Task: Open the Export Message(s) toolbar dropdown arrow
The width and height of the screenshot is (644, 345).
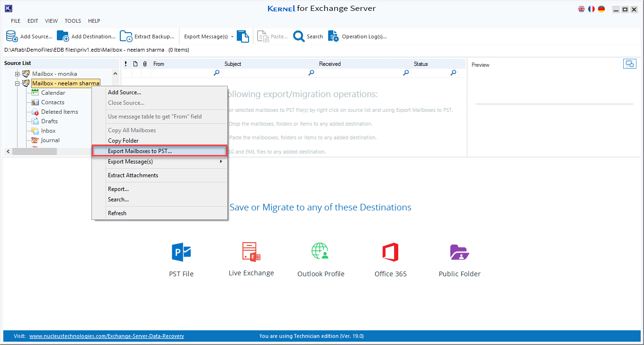Action: coord(232,36)
